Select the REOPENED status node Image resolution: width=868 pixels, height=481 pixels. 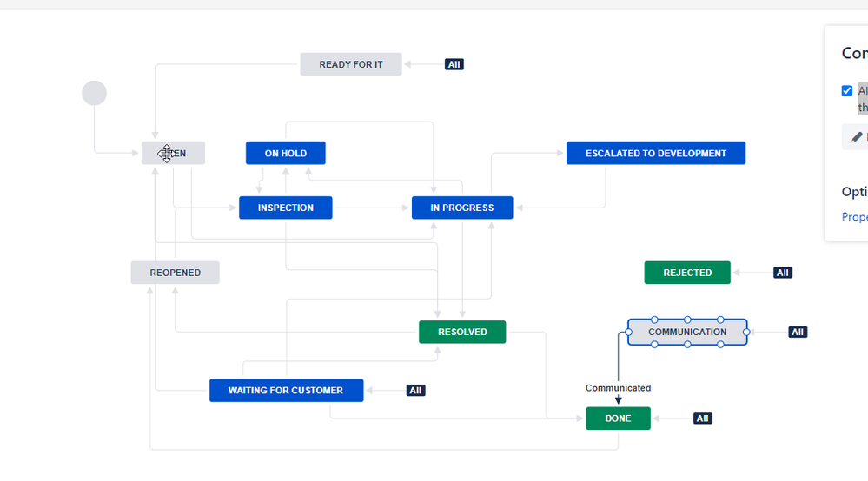[x=175, y=273]
